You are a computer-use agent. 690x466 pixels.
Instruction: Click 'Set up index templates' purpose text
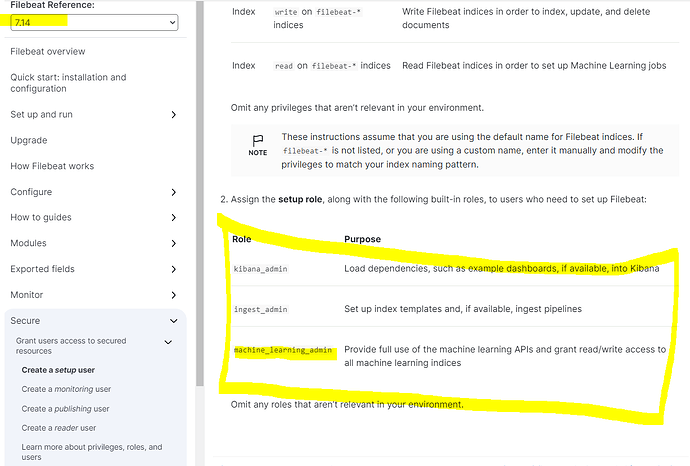coord(463,309)
